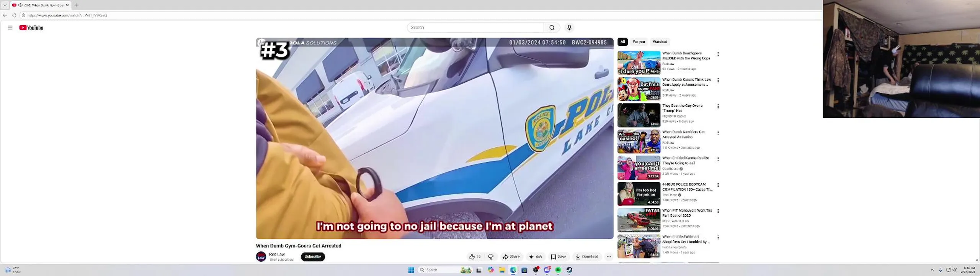The height and width of the screenshot is (276, 980).
Task: Open 4 HOUR POLICE BODYCAM COMPILATION title
Action: [688, 187]
